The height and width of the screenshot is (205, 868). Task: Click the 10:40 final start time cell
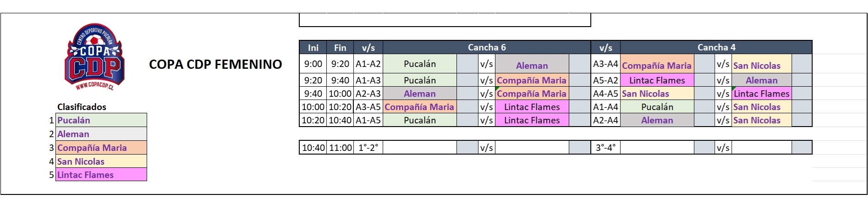click(x=313, y=148)
